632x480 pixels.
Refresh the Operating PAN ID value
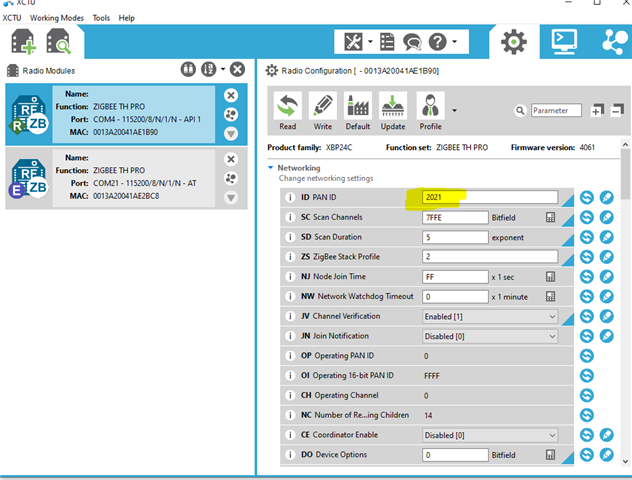click(x=587, y=355)
